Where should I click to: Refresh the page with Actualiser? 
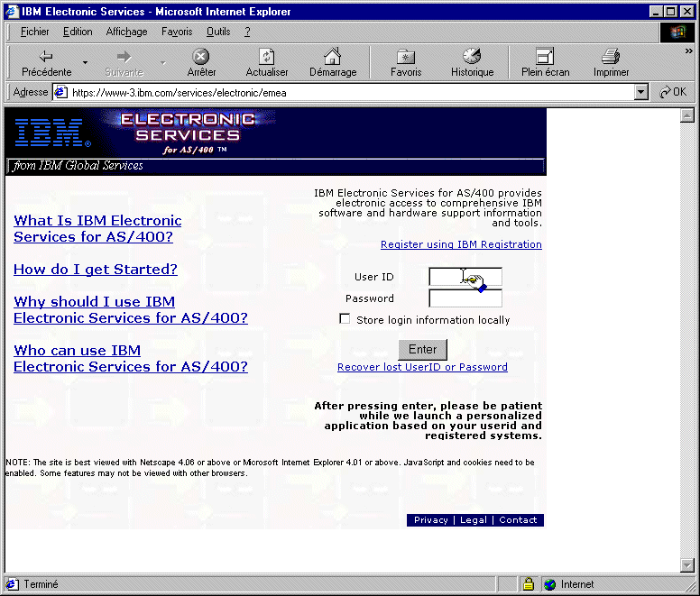[x=266, y=62]
